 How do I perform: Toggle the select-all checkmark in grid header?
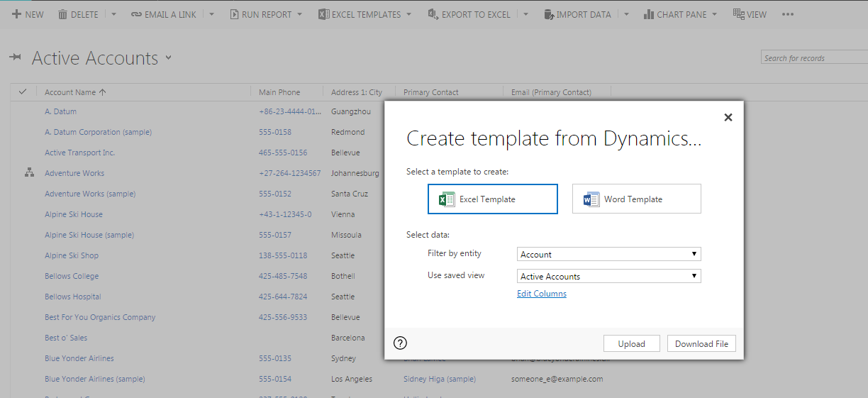pyautogui.click(x=23, y=92)
